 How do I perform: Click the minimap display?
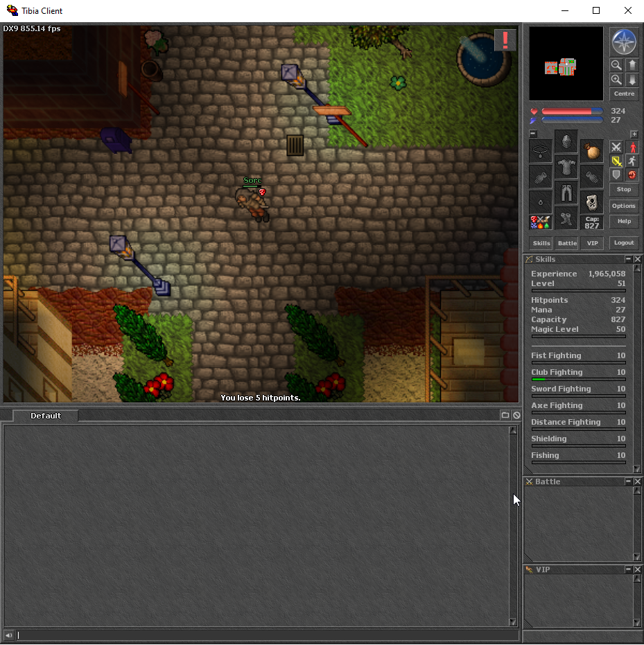[566, 64]
